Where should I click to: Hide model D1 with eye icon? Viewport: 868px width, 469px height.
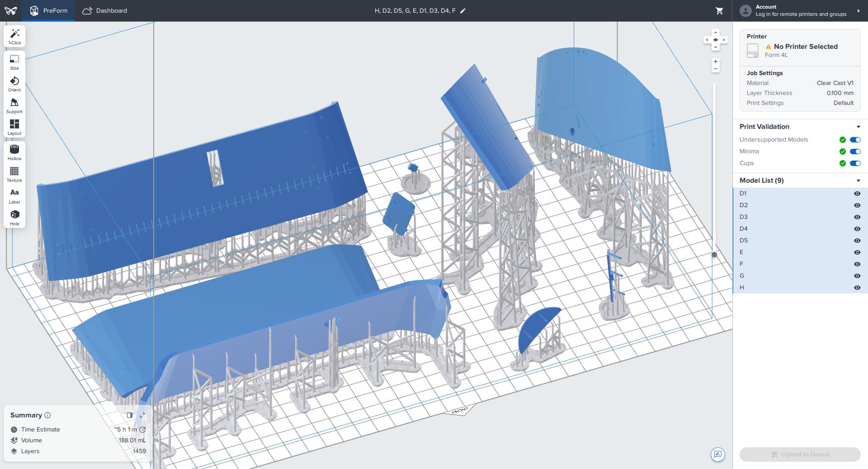pos(857,194)
